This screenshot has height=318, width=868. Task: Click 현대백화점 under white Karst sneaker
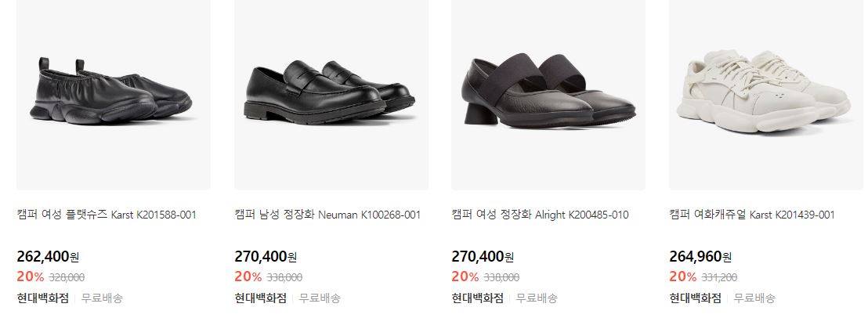coord(696,298)
